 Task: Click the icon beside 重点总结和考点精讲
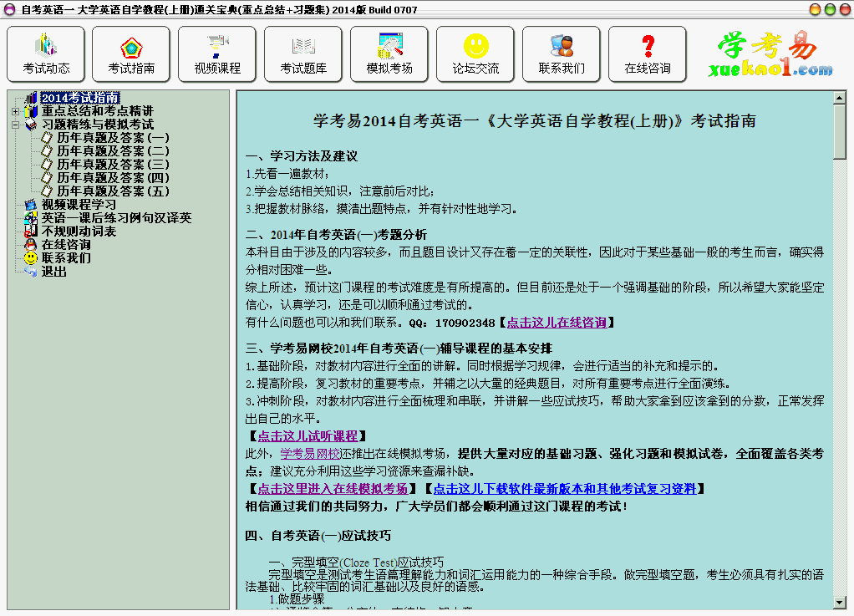[x=31, y=111]
